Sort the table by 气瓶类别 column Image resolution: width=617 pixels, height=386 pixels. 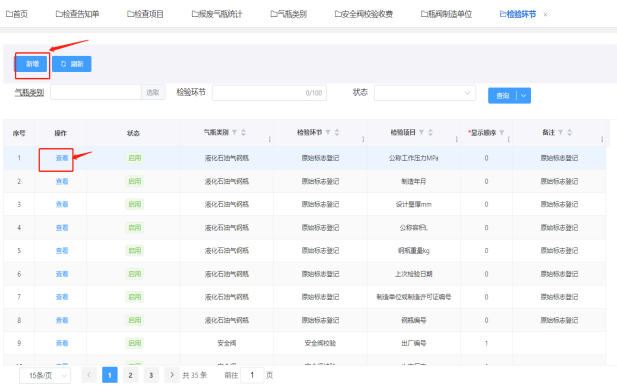244,133
